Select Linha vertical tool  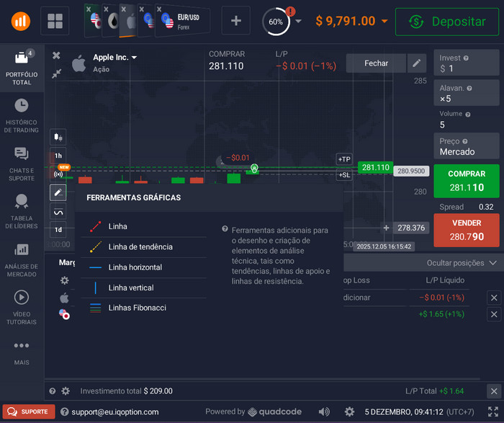point(144,288)
